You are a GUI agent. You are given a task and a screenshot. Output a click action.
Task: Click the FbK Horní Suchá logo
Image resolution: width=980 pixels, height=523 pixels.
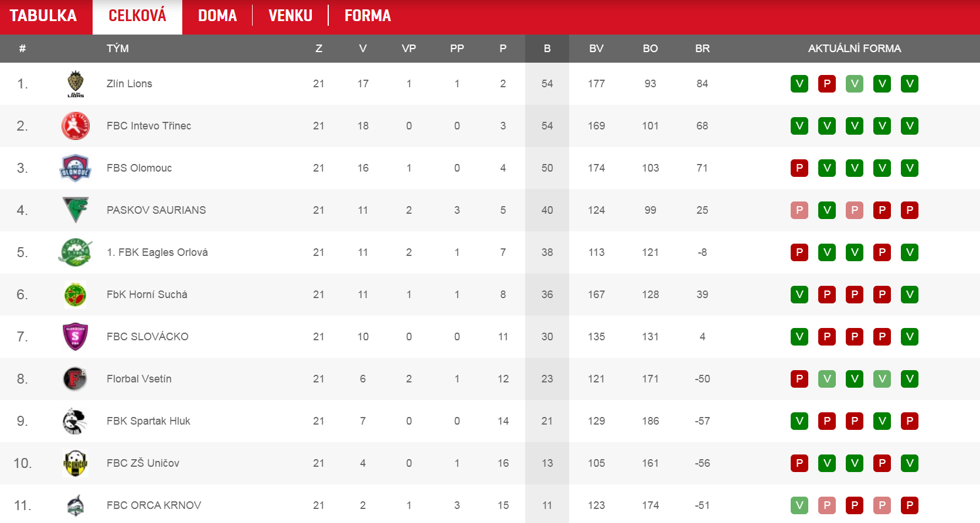click(76, 295)
